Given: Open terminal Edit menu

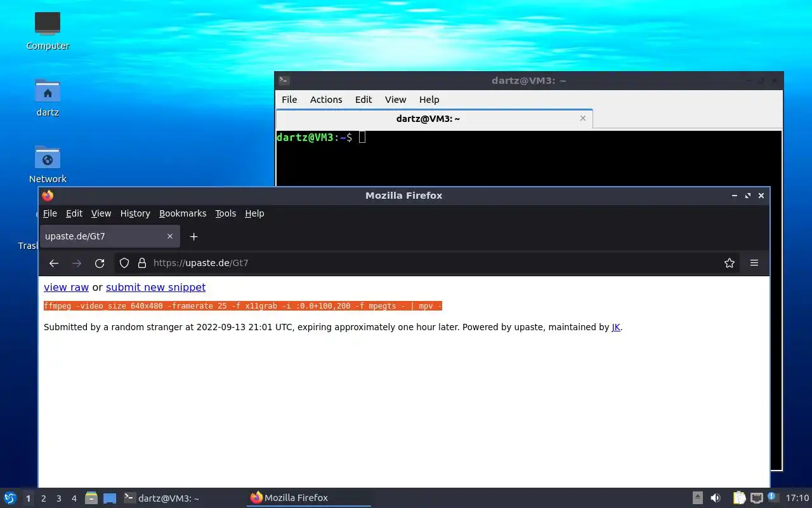Looking at the screenshot, I should [363, 100].
